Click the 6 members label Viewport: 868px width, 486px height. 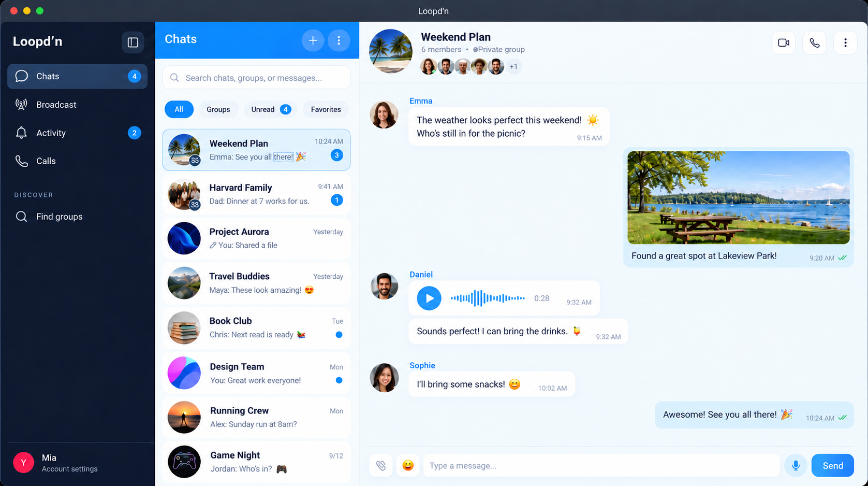pos(441,49)
